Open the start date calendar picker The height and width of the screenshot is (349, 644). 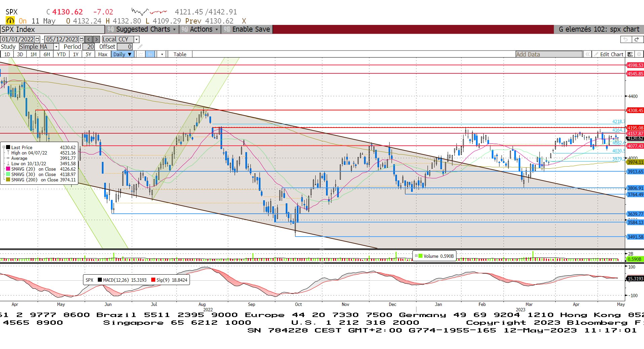pos(37,39)
